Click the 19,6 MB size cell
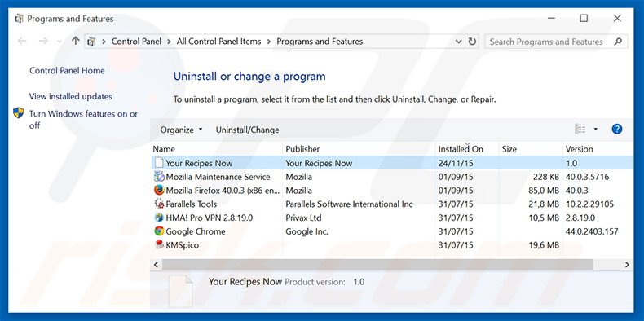The height and width of the screenshot is (321, 644). point(544,245)
